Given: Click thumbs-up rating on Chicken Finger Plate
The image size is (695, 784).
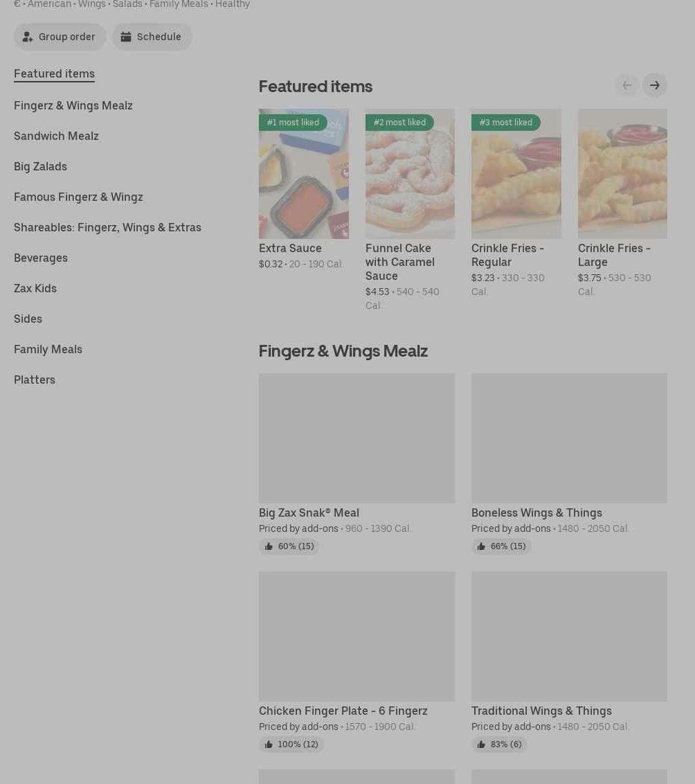Looking at the screenshot, I should click(x=269, y=745).
